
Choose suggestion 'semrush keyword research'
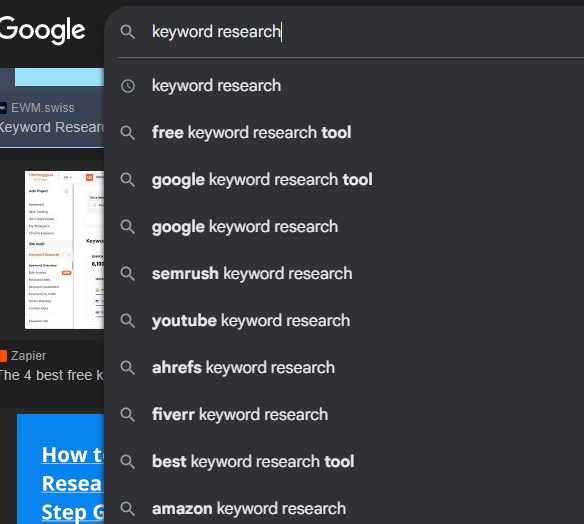[345, 274]
